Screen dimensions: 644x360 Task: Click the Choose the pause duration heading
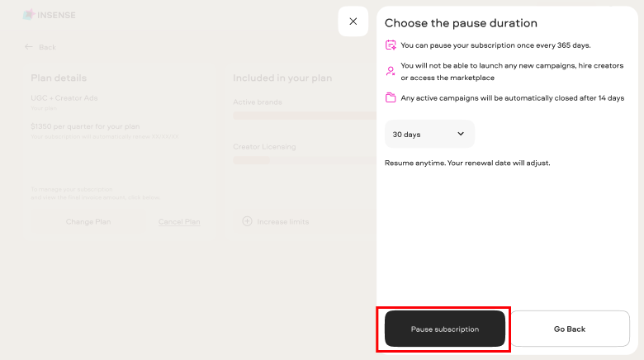[461, 23]
